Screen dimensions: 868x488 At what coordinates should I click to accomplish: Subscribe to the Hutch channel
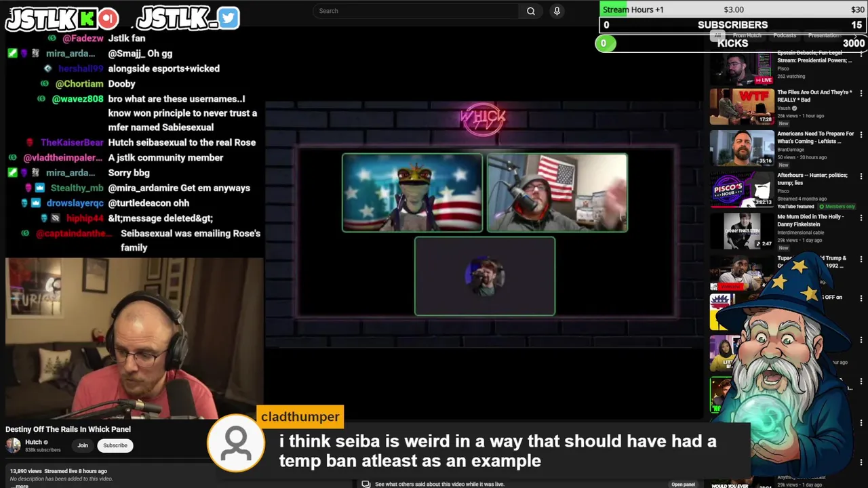(x=115, y=445)
